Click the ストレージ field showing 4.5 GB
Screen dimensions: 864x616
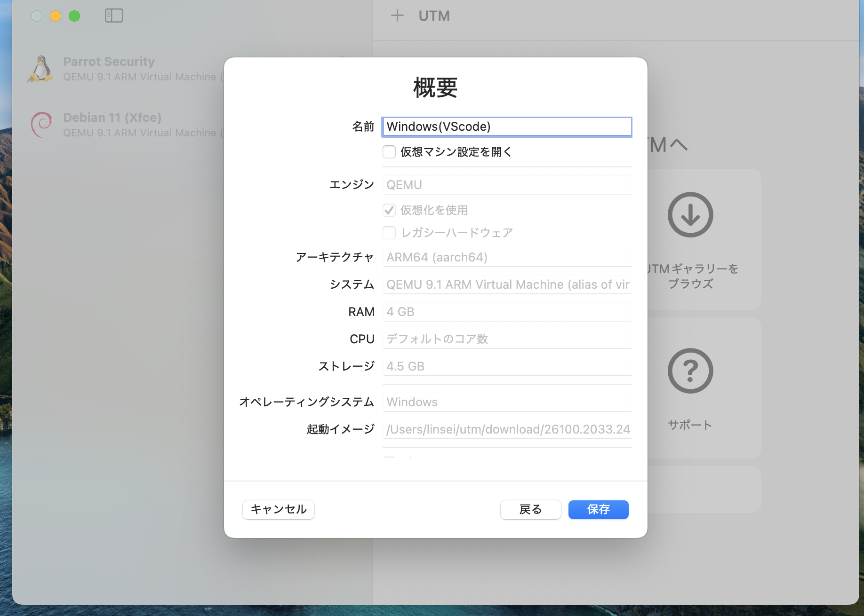coord(507,366)
